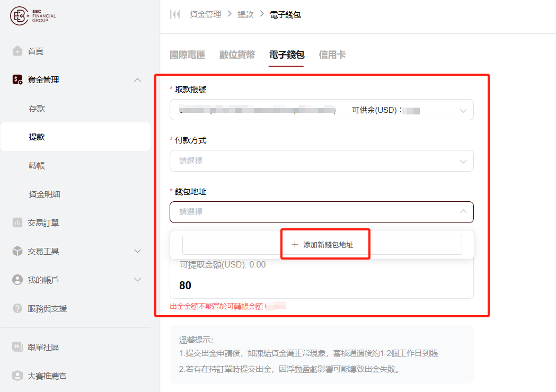The width and height of the screenshot is (556, 392).
Task: Collapse the 資金管理 menu chevron
Action: [x=137, y=80]
